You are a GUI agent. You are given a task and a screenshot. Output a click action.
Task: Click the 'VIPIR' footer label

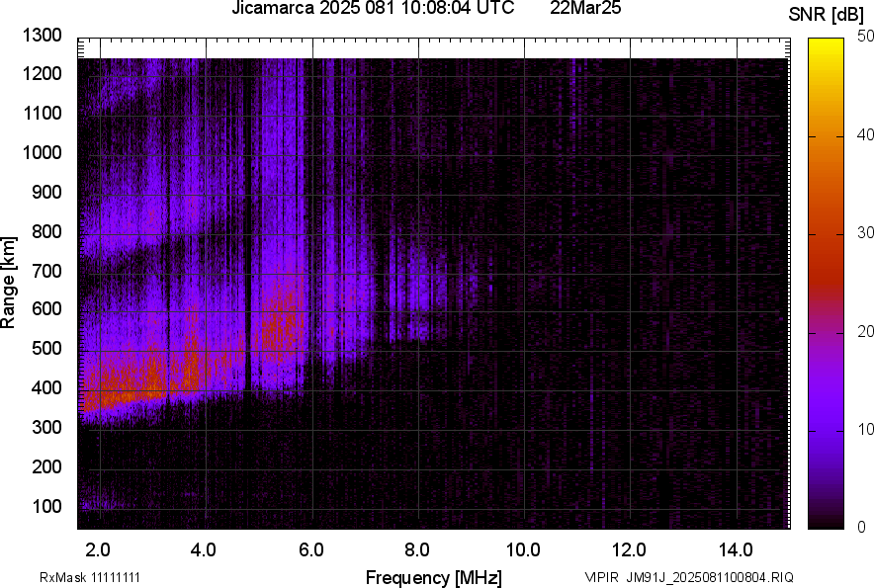[x=601, y=577]
